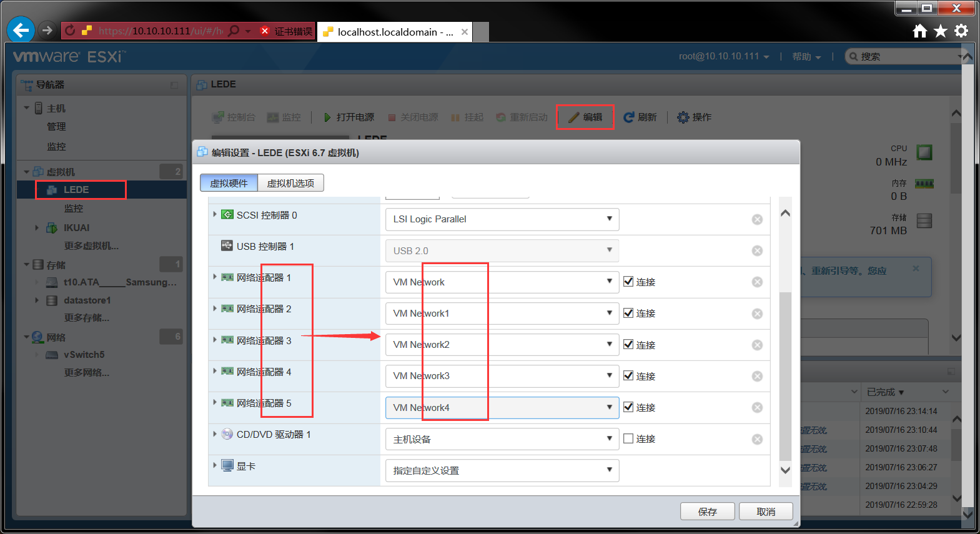Select vSwitch5 in network tree
This screenshot has height=534, width=980.
[84, 355]
